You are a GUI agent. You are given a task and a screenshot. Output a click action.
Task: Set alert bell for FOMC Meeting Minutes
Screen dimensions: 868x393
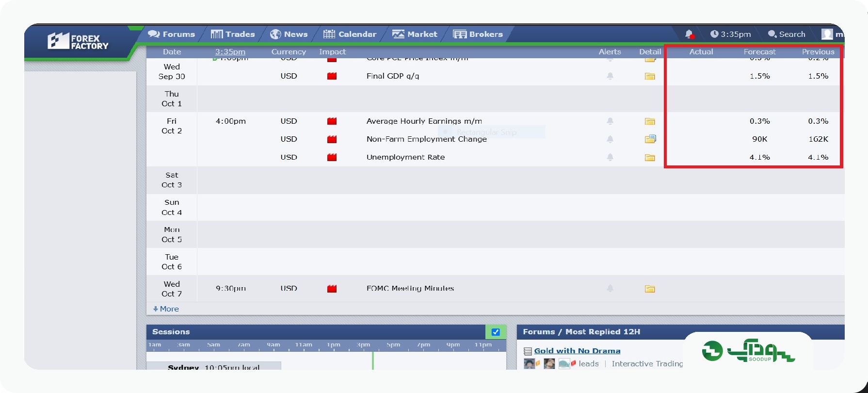click(610, 288)
